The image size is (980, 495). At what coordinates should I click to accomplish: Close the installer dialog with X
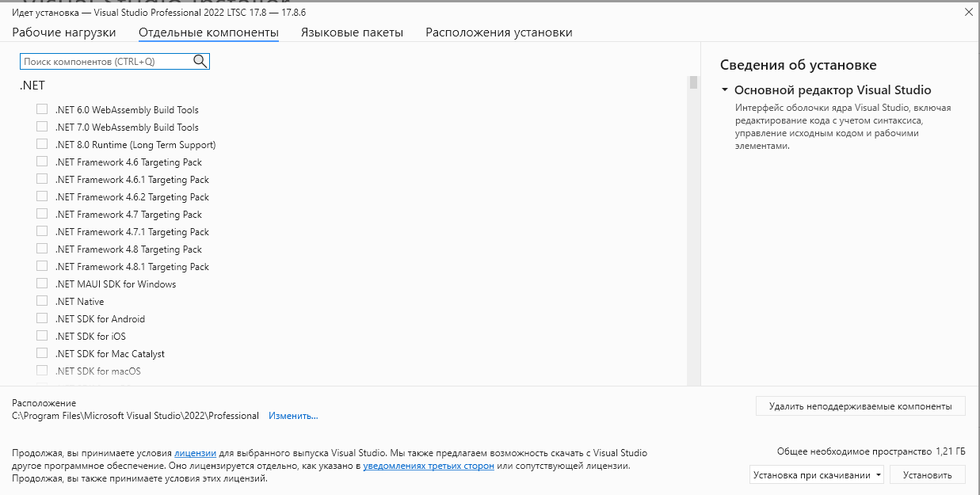click(968, 13)
